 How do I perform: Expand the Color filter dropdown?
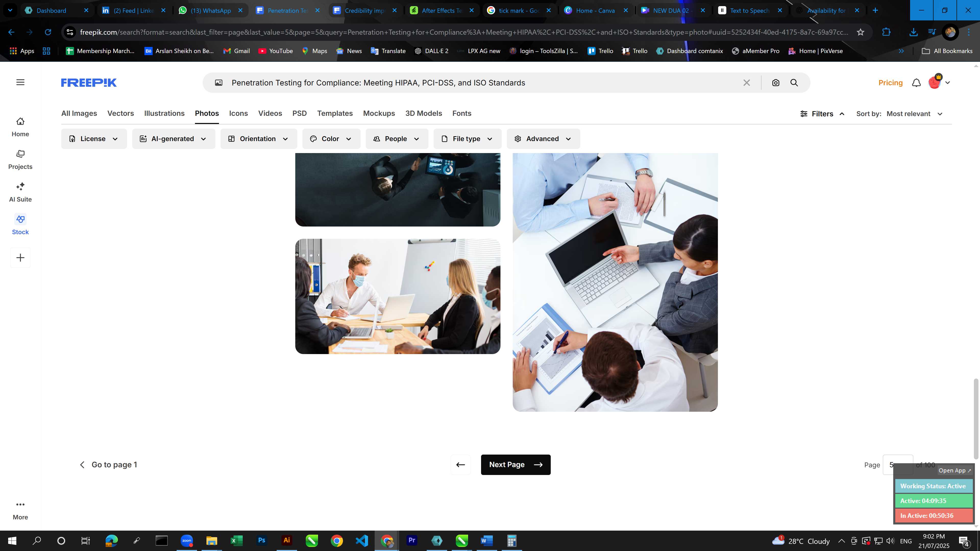point(331,139)
